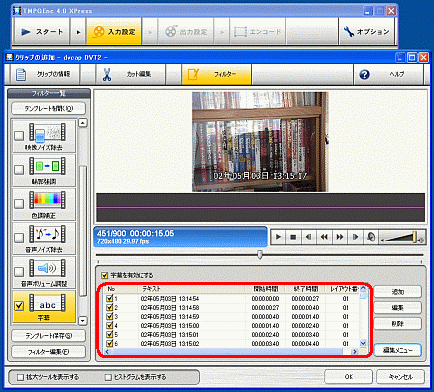Click the loop/audio icon next to the volume control
Image resolution: width=434 pixels, height=392 pixels.
371,237
